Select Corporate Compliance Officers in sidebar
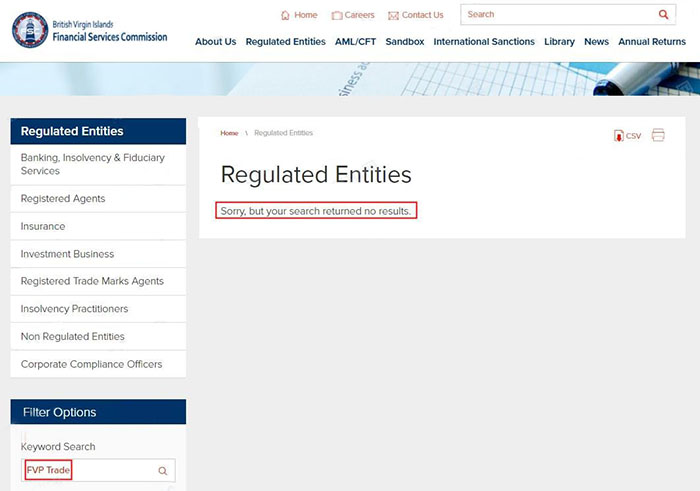700x491 pixels. point(91,364)
